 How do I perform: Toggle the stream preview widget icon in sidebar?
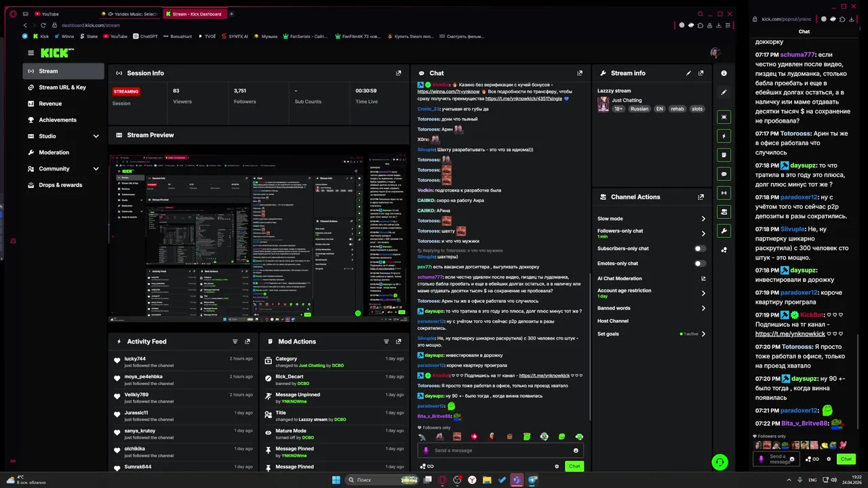pos(724,117)
